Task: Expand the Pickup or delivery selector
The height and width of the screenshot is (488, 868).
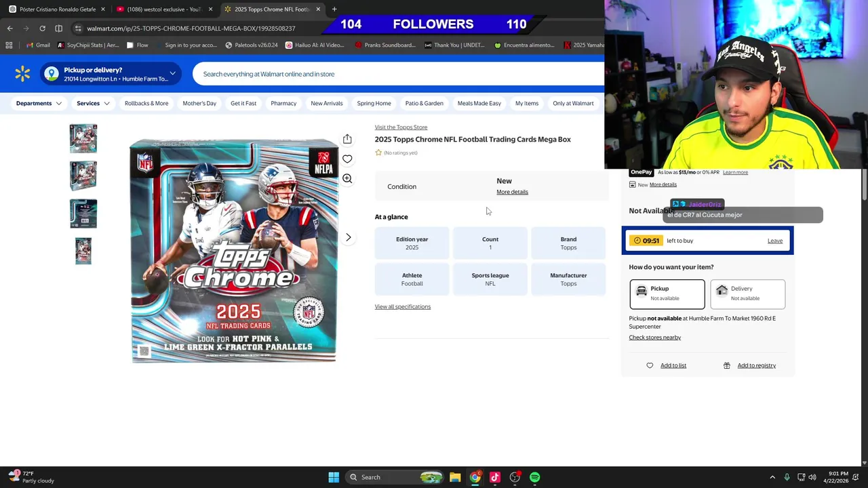Action: (x=111, y=74)
